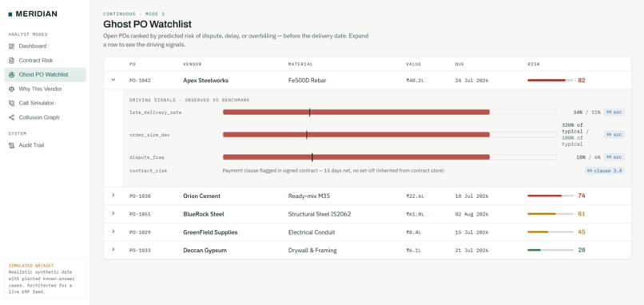
Task: Click the risk bar for Deccan Gypsum
Action: [551, 250]
